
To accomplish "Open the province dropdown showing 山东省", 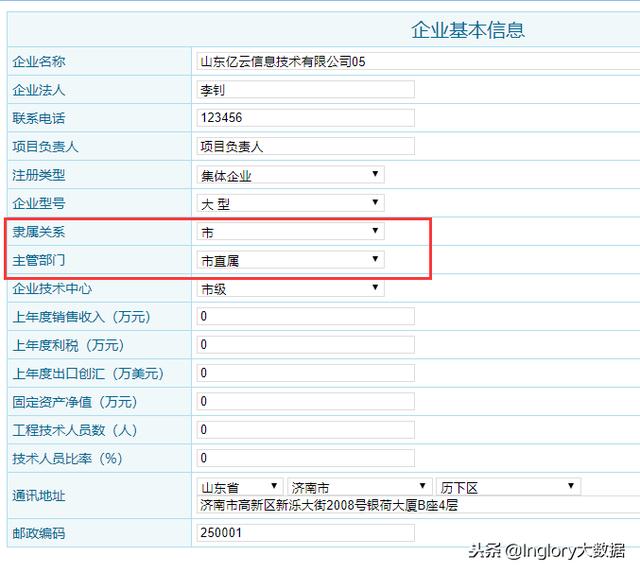I will pos(240,487).
